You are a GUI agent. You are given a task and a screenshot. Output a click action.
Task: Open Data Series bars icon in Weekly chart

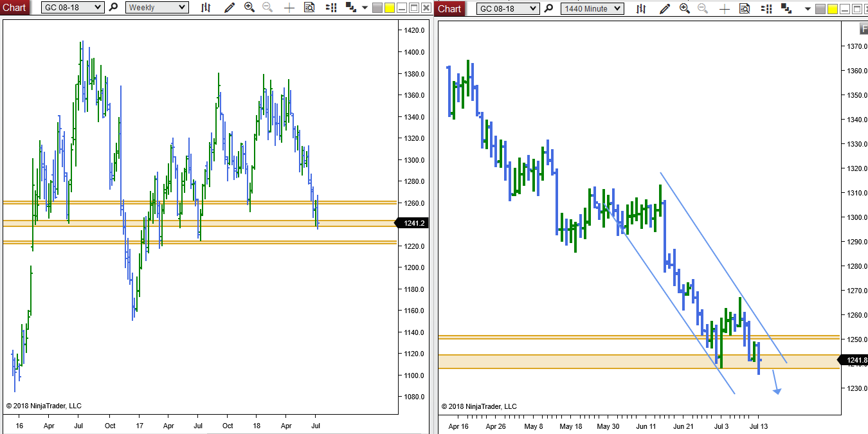pyautogui.click(x=206, y=8)
